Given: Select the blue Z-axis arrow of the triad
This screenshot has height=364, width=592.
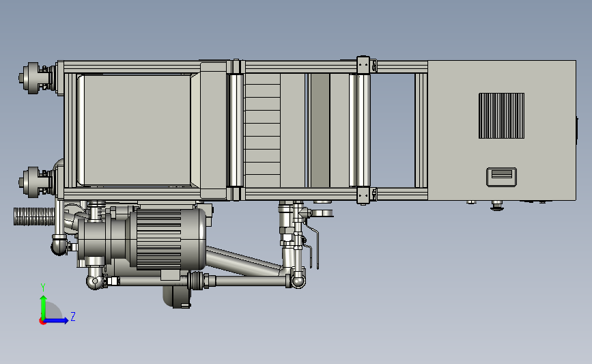Looking at the screenshot, I should point(57,321).
